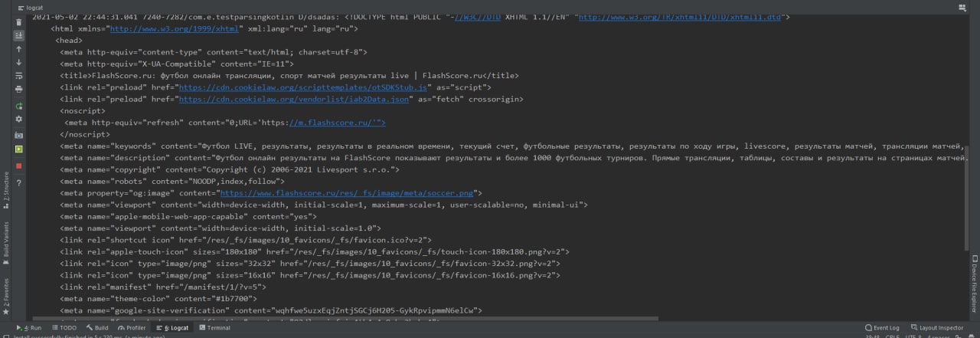Click the favicon-16x16.png link line
This screenshot has width=980, height=338.
tap(310, 276)
